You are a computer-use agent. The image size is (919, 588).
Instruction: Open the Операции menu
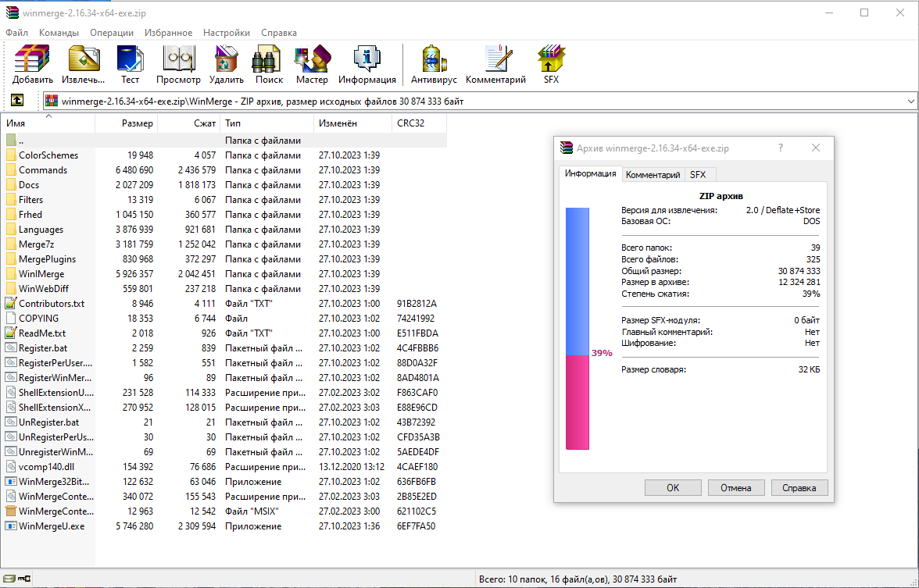coord(111,33)
